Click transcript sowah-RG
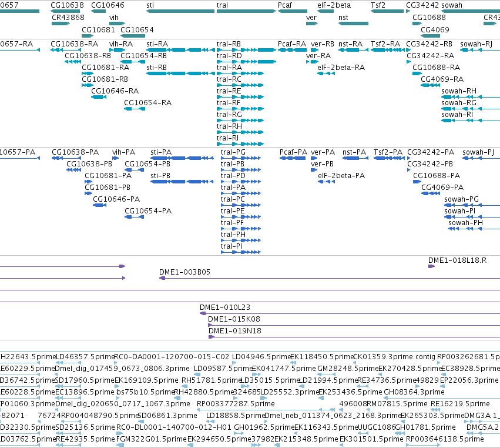500x448 pixels. click(x=471, y=109)
